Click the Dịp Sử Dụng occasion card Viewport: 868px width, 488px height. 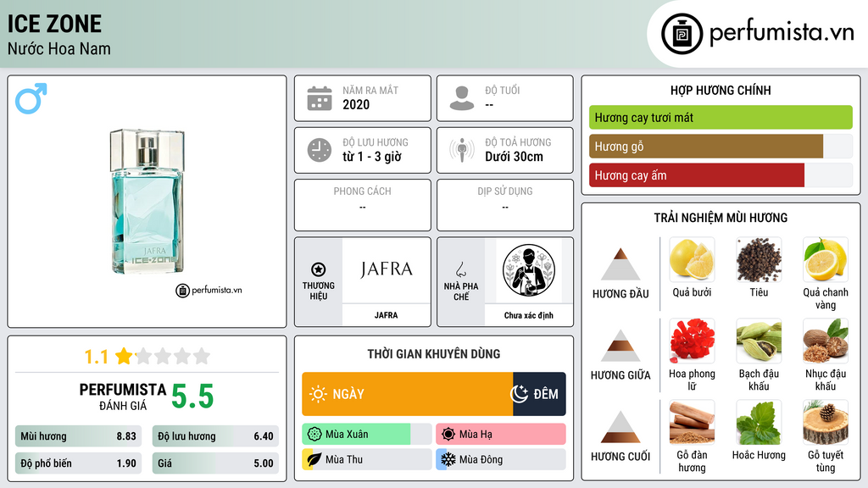point(505,205)
